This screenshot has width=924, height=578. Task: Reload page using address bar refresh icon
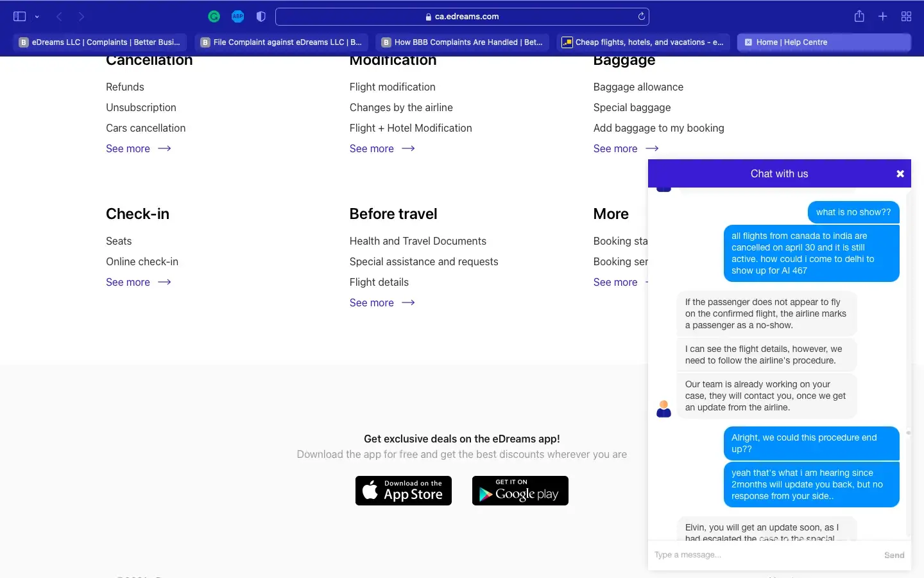(x=641, y=17)
